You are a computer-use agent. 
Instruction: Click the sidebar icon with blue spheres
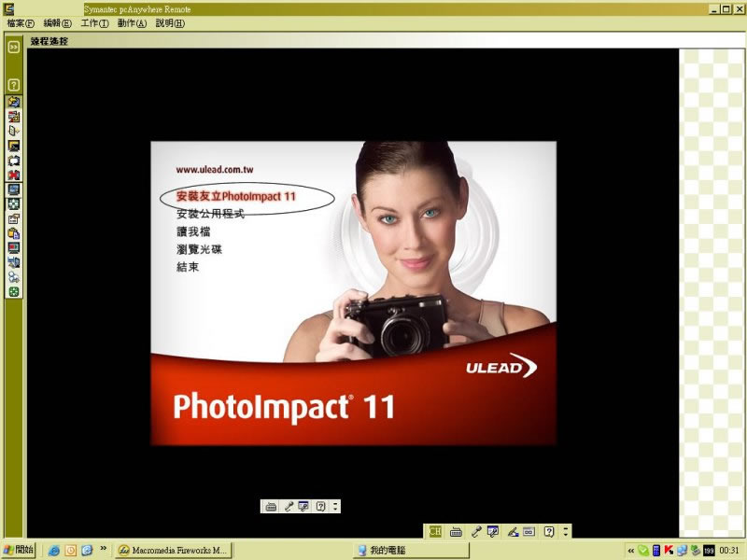pyautogui.click(x=14, y=277)
